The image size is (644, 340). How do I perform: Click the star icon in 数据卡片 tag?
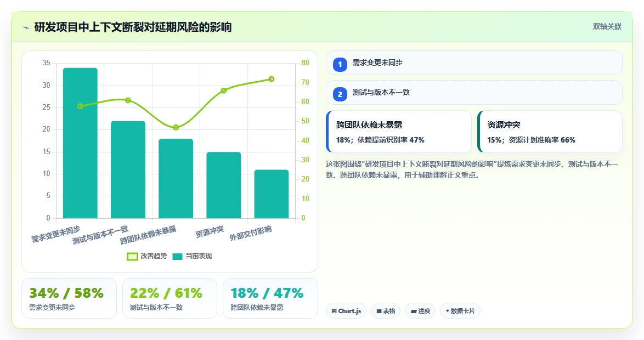[x=447, y=311]
